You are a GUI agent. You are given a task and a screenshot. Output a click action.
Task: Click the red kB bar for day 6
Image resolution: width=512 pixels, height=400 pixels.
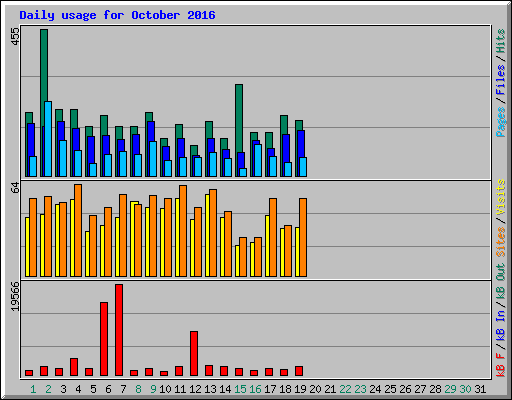coord(104,339)
